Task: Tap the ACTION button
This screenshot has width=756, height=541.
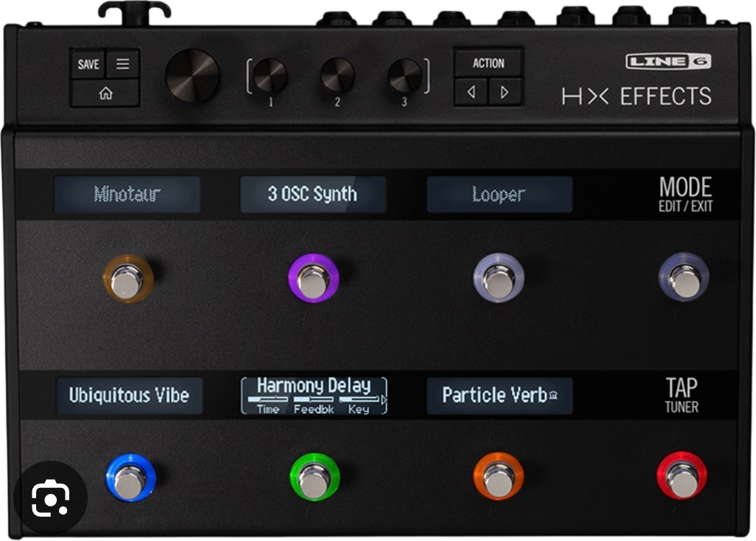Action: tap(489, 63)
